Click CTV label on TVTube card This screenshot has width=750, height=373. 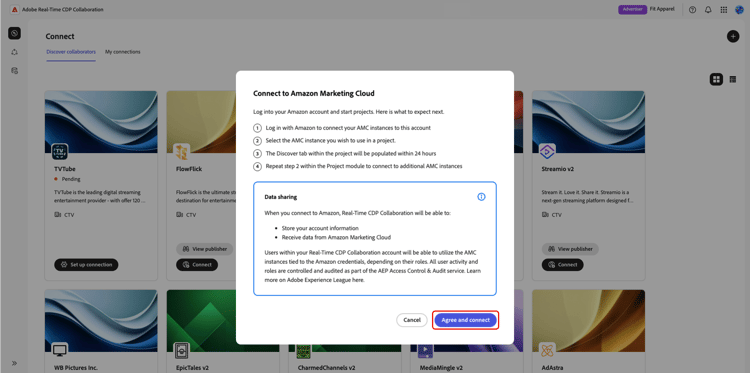point(64,215)
